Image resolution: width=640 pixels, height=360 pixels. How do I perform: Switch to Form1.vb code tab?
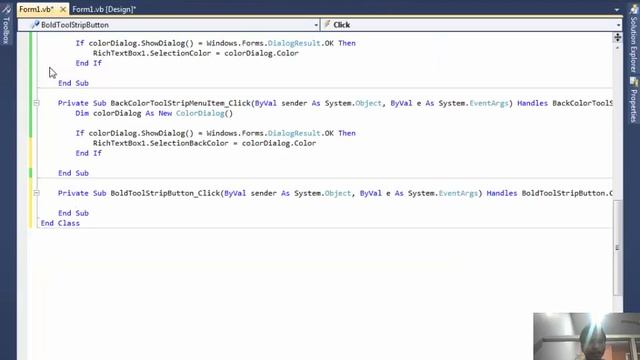coord(36,9)
